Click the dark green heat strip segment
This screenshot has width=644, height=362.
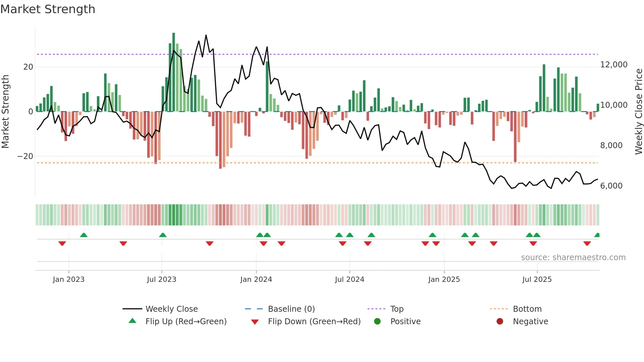point(174,215)
